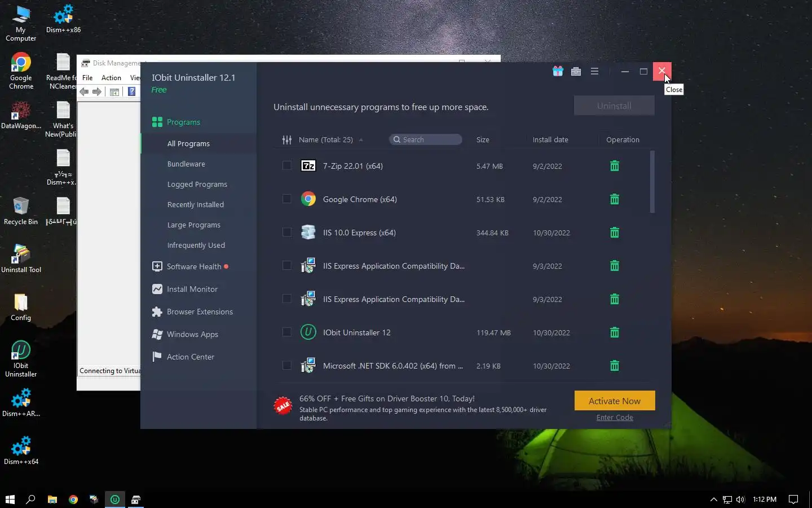Select IObit Uninstaller desktop shortcut
812x508 pixels.
pyautogui.click(x=21, y=359)
